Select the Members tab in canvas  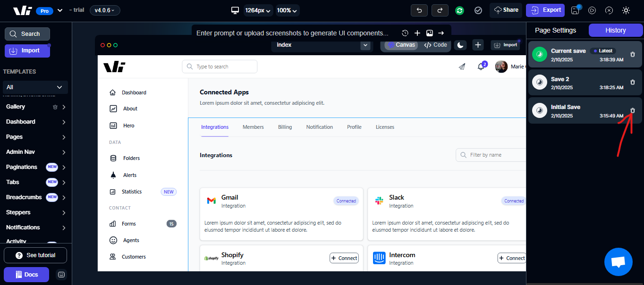click(x=253, y=127)
